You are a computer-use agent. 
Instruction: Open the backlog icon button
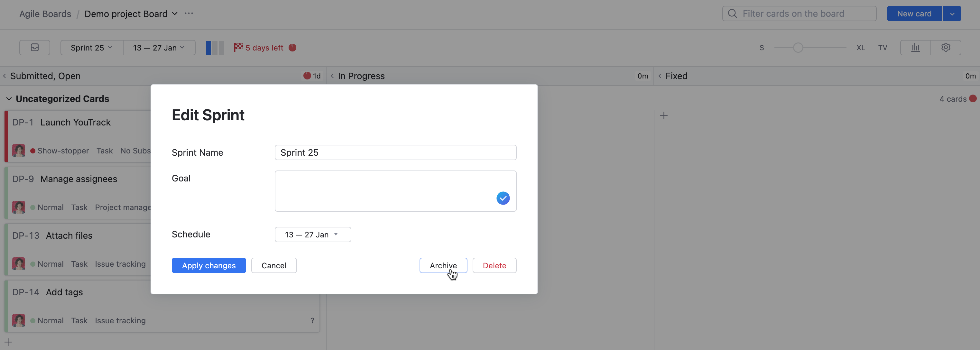click(x=35, y=48)
